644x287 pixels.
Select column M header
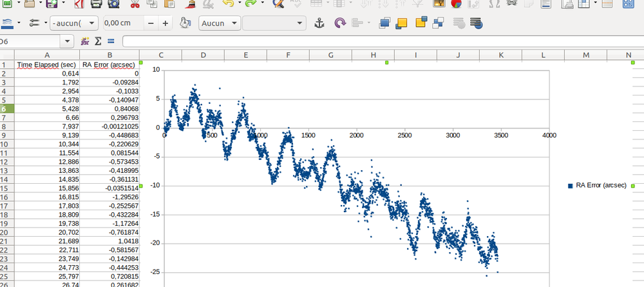[585, 55]
